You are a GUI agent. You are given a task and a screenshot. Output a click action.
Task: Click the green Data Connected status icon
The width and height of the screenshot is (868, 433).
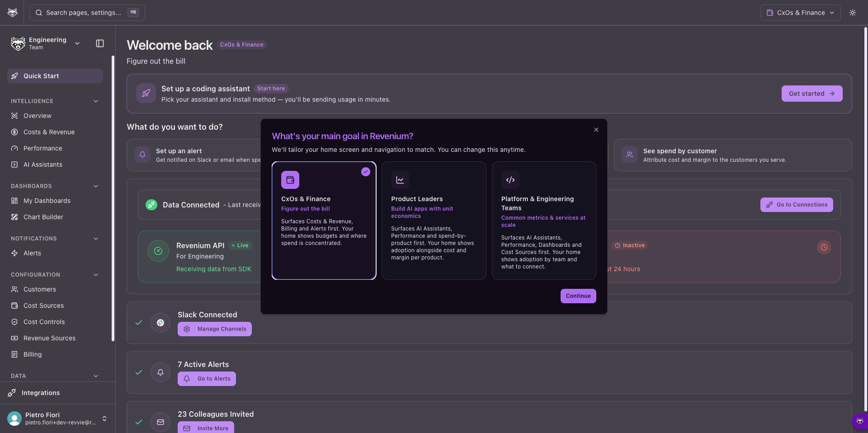click(151, 205)
